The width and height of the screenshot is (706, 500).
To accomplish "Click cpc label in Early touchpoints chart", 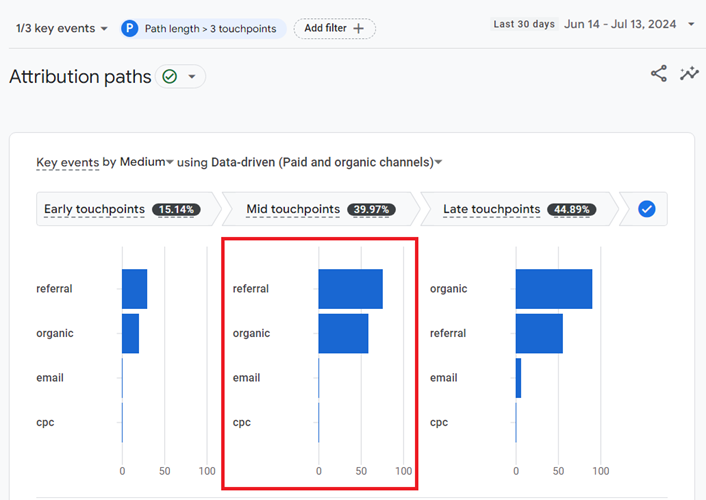I will [x=45, y=423].
